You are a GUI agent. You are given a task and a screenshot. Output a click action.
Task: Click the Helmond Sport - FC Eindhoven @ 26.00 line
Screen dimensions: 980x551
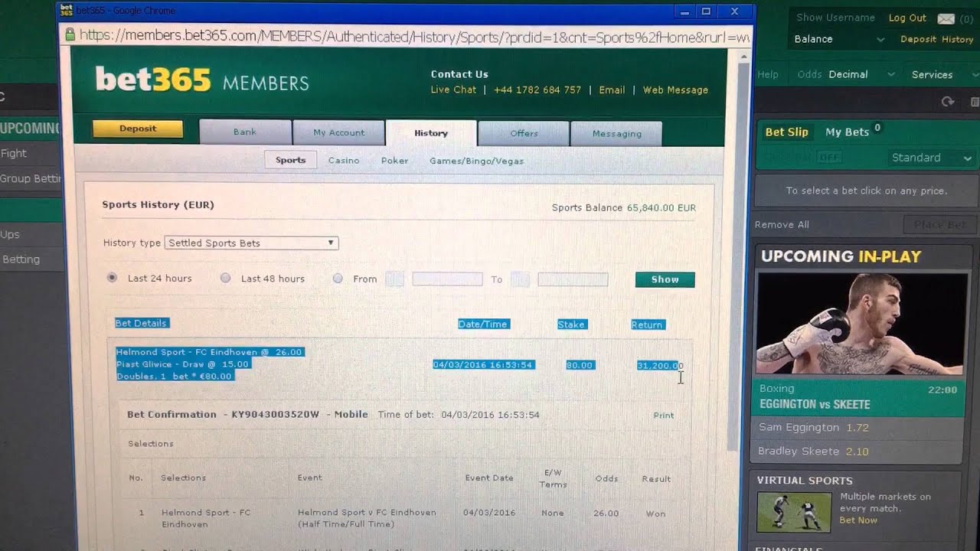[210, 352]
